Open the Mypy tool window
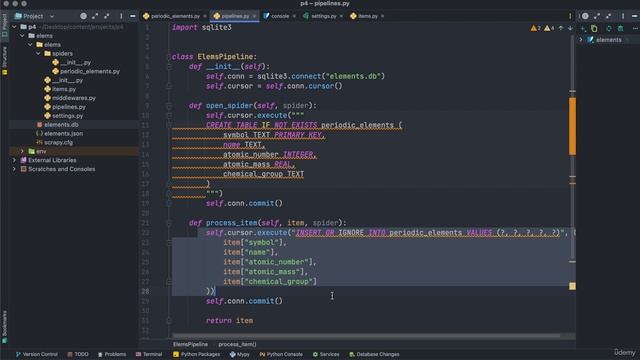The width and height of the screenshot is (640, 360). point(240,354)
